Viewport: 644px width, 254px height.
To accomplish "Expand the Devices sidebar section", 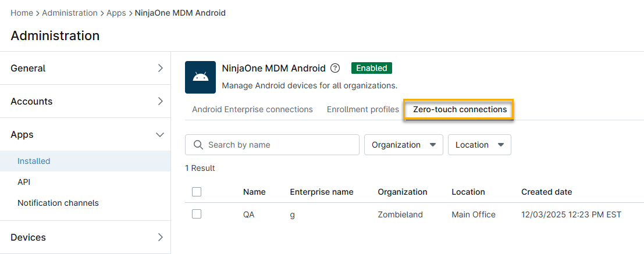I will [85, 237].
